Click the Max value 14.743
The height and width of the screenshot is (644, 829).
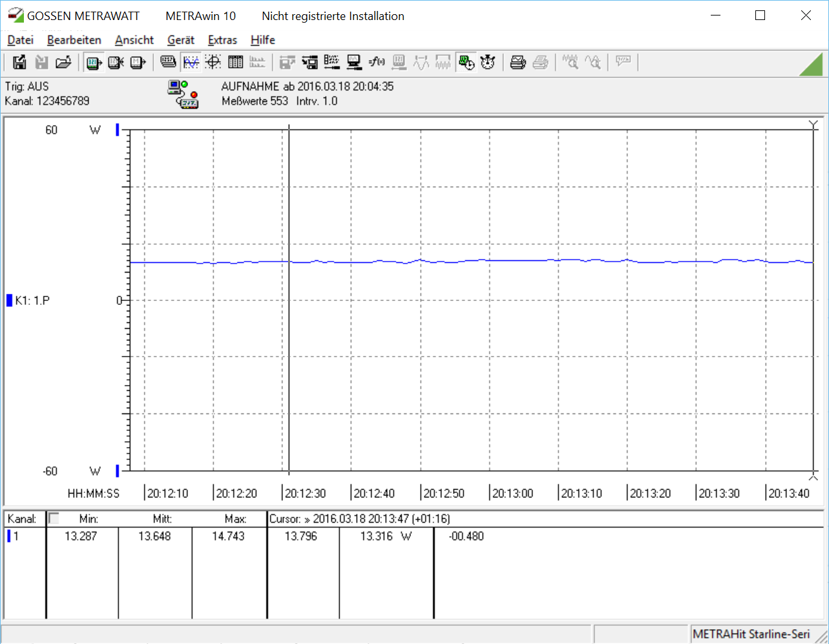pyautogui.click(x=228, y=536)
